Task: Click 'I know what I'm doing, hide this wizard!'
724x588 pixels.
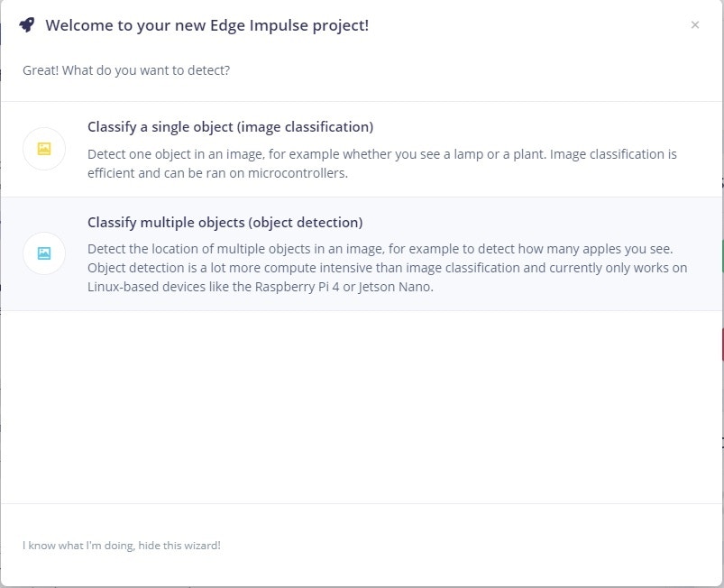Action: 122,546
